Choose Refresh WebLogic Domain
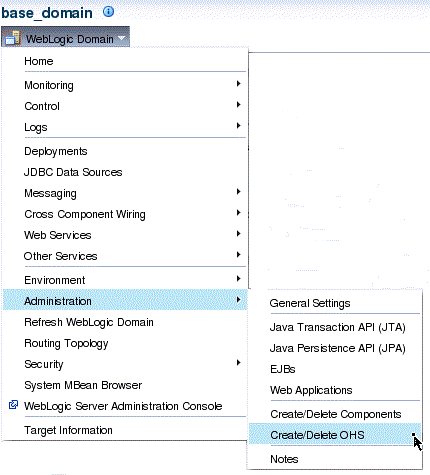This screenshot has height=475, width=430. [89, 322]
